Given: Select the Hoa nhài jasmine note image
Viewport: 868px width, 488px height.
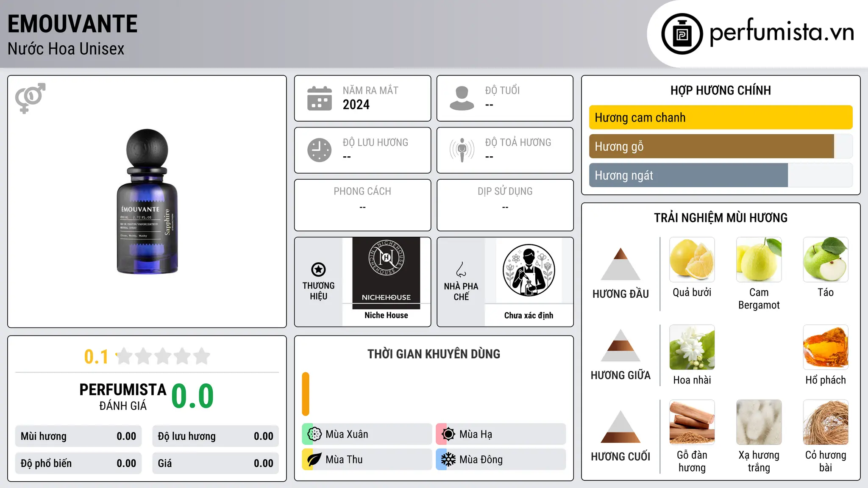Looking at the screenshot, I should [x=692, y=347].
